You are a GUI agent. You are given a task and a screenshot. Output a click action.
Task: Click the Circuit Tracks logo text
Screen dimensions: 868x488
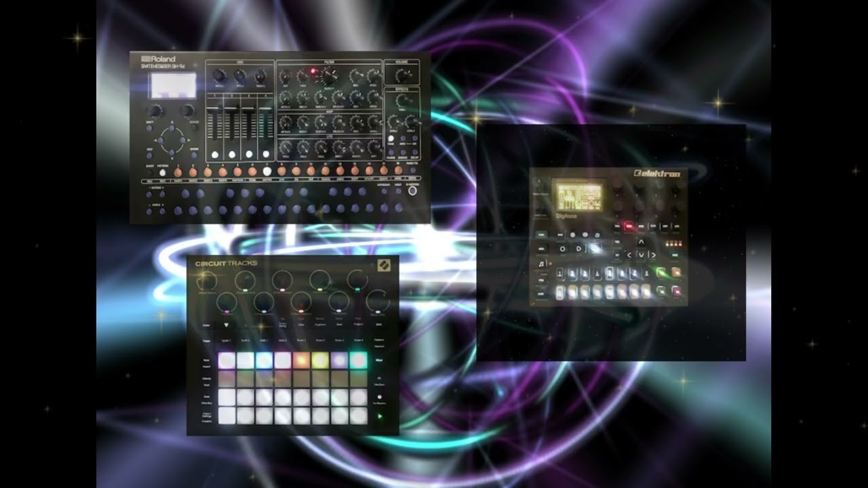click(226, 263)
